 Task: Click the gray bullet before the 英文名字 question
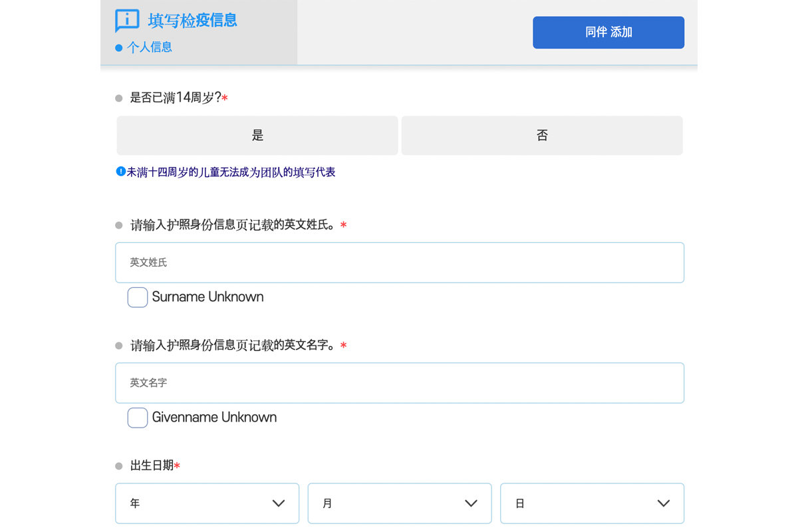118,345
